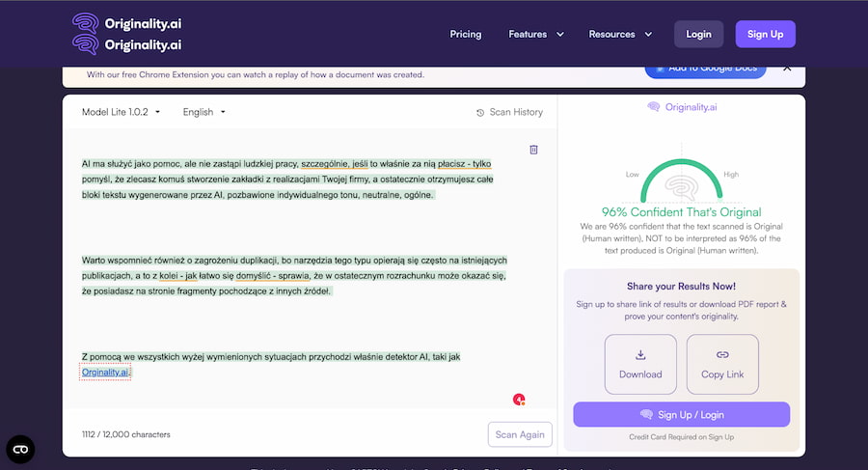Image resolution: width=868 pixels, height=470 pixels.
Task: Open the English language dropdown
Action: [204, 112]
